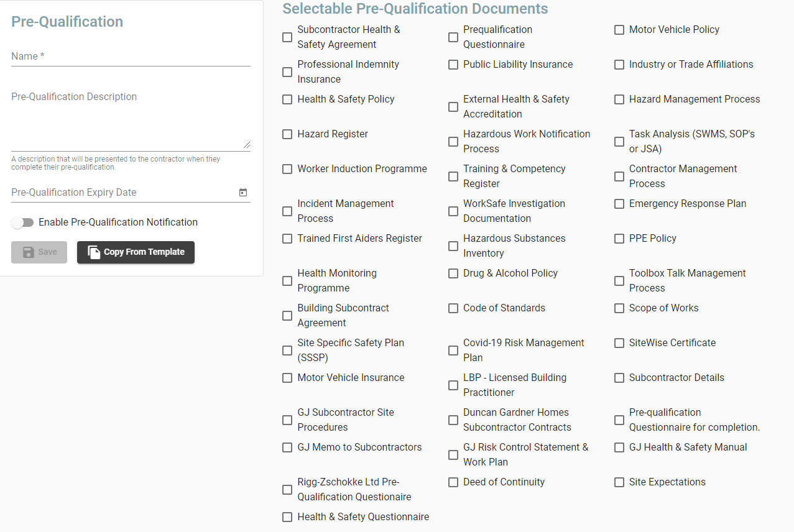Image resolution: width=794 pixels, height=532 pixels.
Task: Select SiteWise Certificate
Action: (619, 343)
